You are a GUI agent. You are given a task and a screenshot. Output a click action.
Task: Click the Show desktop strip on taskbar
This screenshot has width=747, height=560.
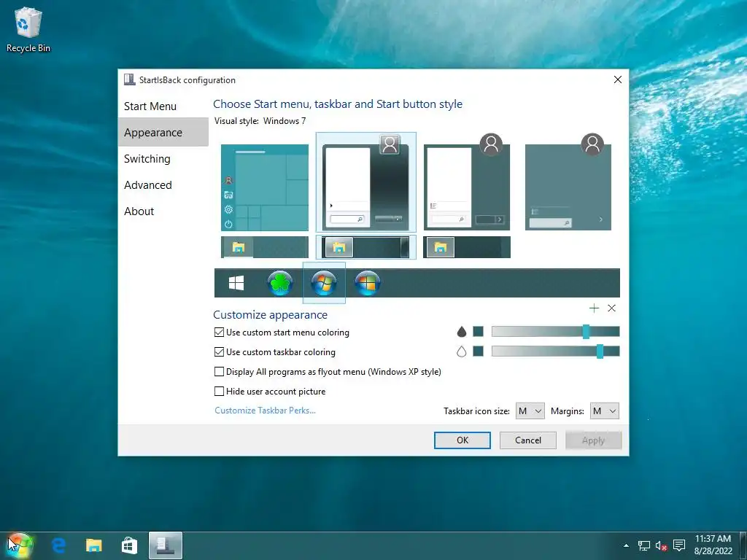743,545
